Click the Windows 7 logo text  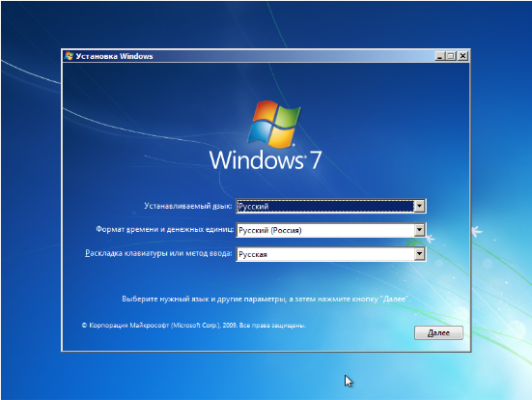coord(266,160)
